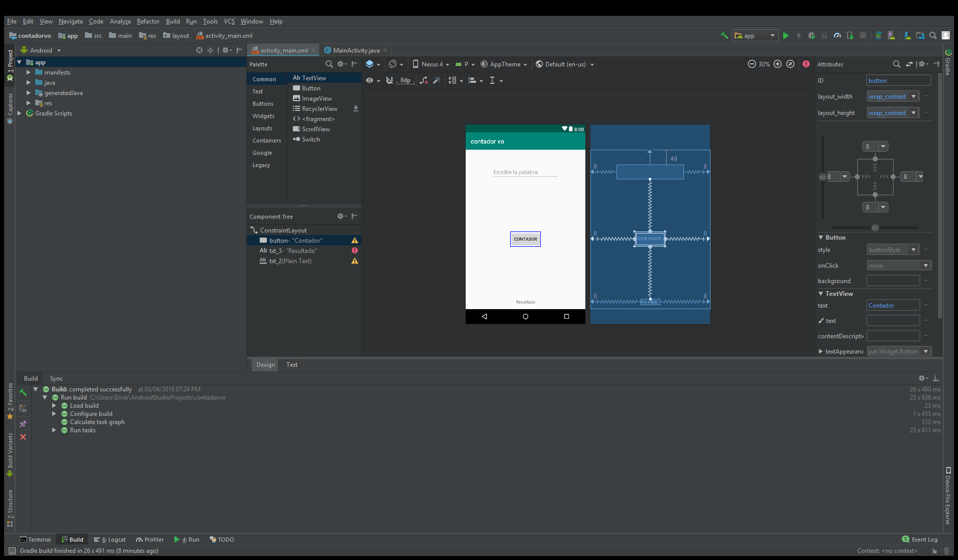Sync project with Gradle files
Image resolution: width=958 pixels, height=560 pixels.
click(x=878, y=35)
